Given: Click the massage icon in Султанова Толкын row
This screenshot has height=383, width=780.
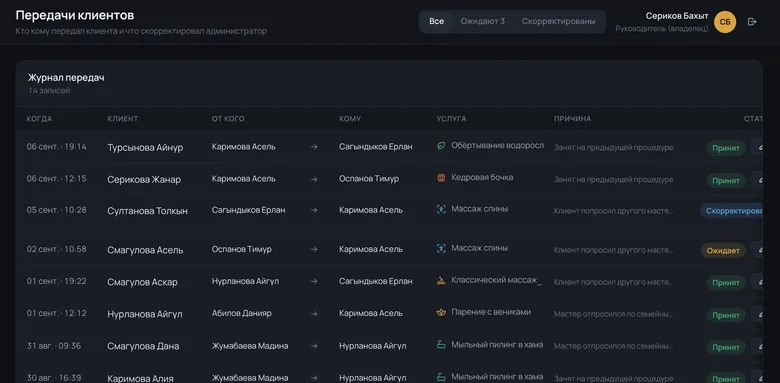Looking at the screenshot, I should (441, 209).
